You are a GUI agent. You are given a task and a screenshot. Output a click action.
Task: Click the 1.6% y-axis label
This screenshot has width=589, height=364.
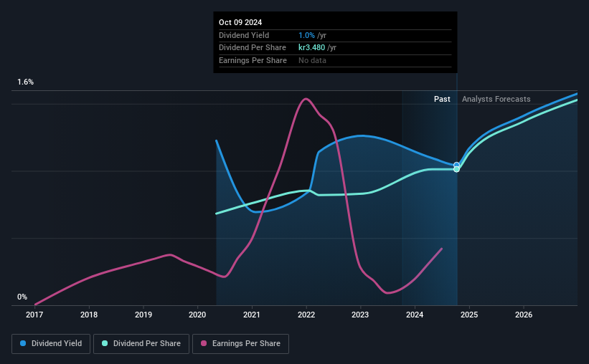(26, 82)
